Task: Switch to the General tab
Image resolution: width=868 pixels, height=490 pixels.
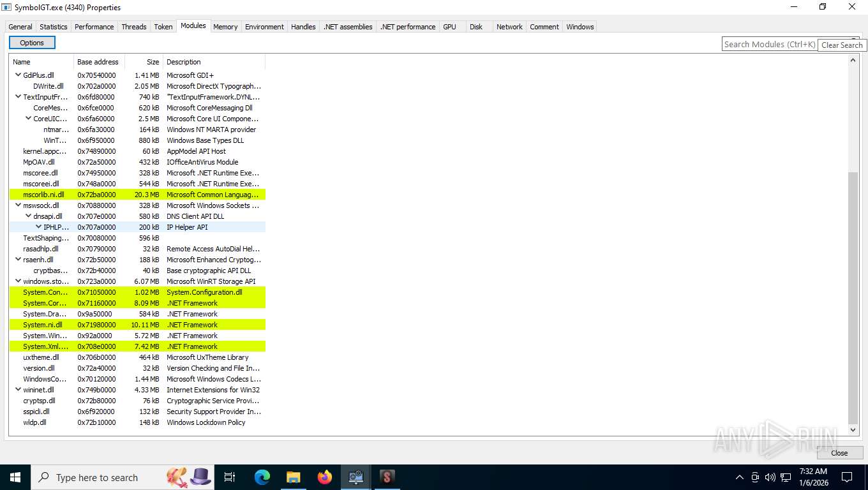Action: tap(20, 27)
